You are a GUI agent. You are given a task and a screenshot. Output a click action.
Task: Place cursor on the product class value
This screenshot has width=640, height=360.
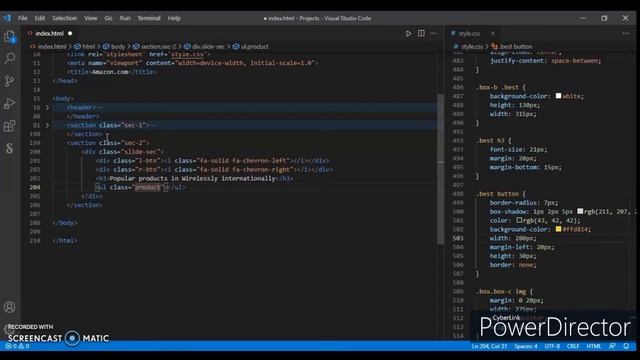point(147,188)
